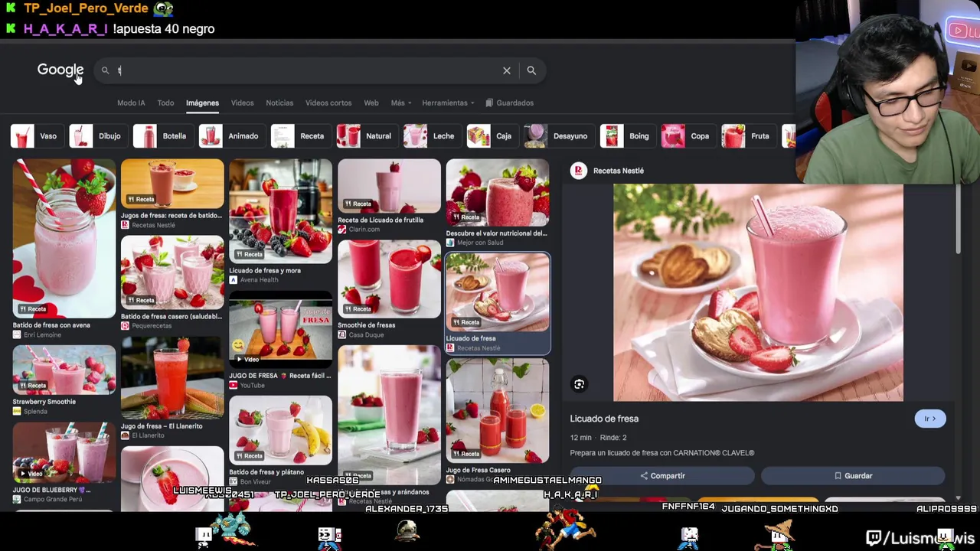Open the Jugos de fresa: receta de batido image
This screenshot has height=551, width=980.
click(172, 184)
